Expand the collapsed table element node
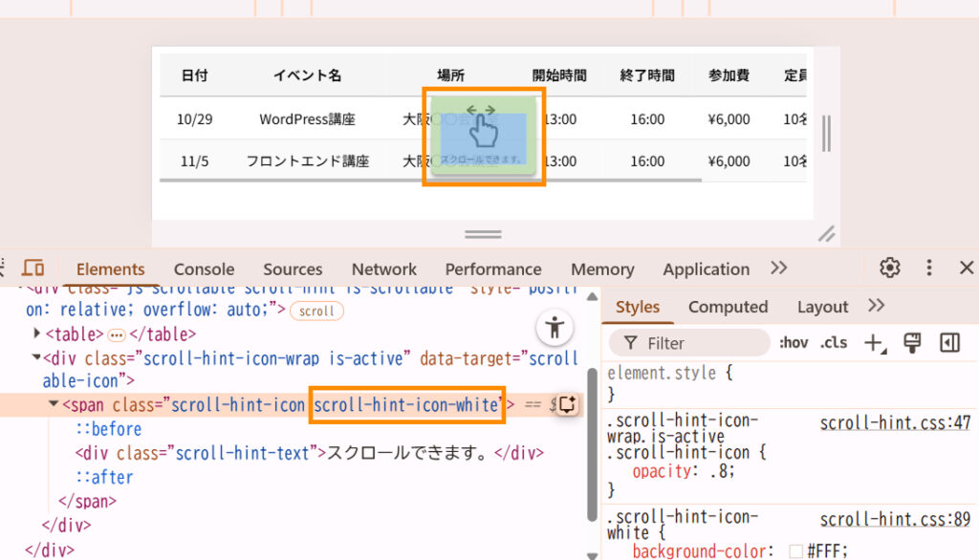The image size is (979, 560). 37,334
